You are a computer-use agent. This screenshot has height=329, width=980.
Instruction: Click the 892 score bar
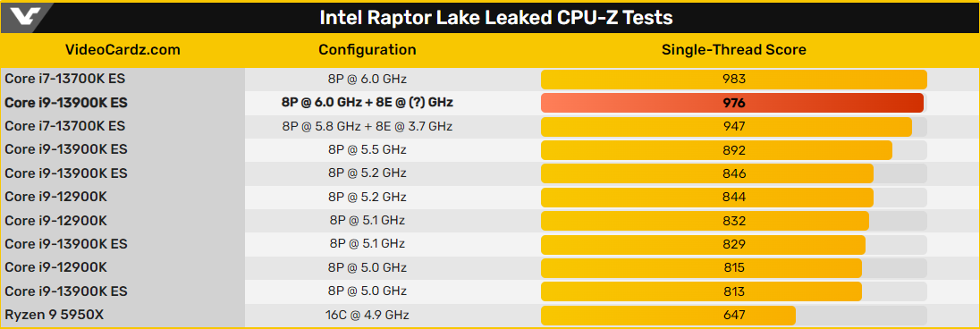pos(716,150)
